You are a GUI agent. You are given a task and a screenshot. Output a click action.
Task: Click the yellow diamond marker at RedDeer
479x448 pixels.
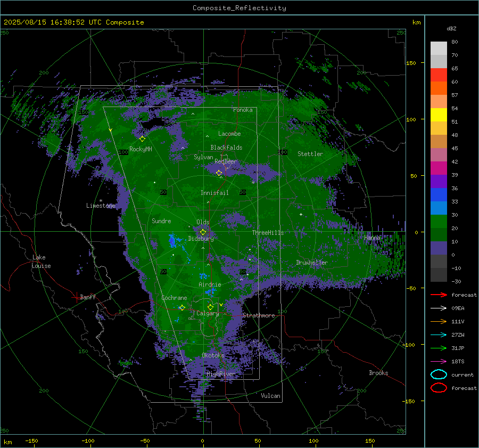[219, 173]
